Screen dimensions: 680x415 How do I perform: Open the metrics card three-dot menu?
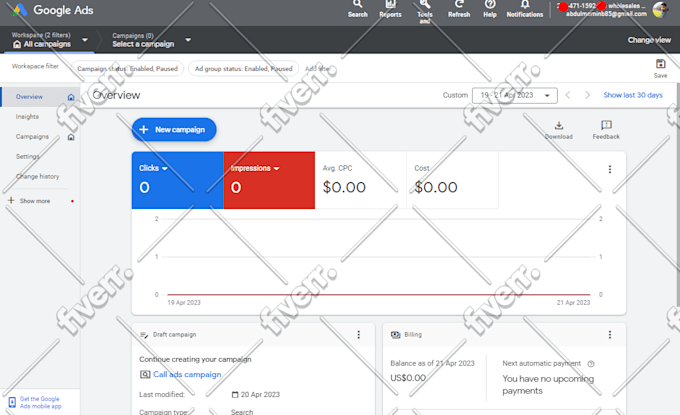[610, 169]
